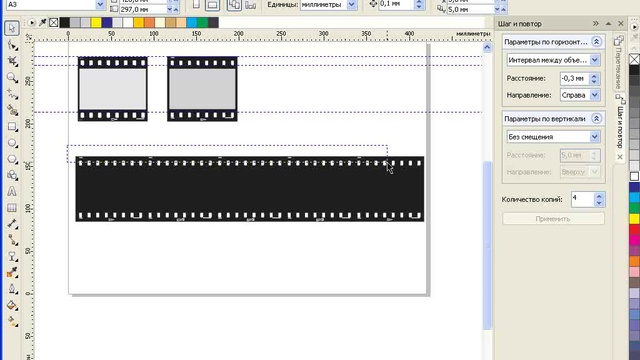This screenshot has height=360, width=640.
Task: Select the second film frame object
Action: [202, 89]
